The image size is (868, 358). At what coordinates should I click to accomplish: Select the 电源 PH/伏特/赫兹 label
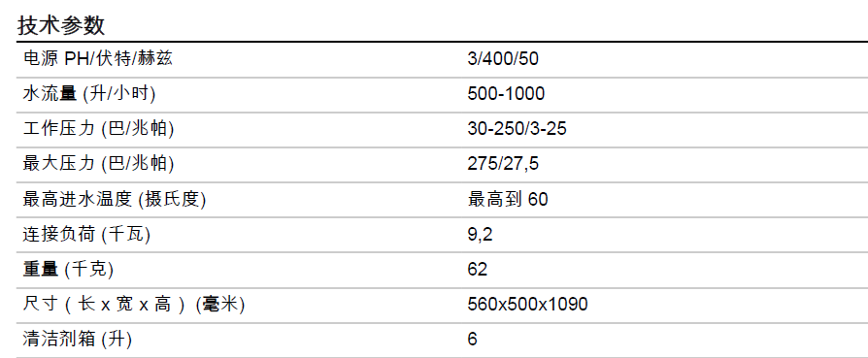[97, 58]
